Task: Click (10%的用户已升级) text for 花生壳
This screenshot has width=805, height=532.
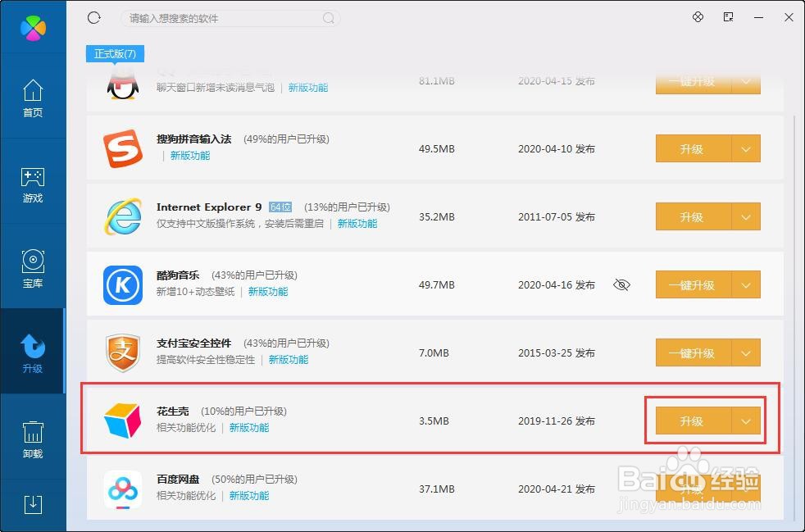Action: [243, 412]
